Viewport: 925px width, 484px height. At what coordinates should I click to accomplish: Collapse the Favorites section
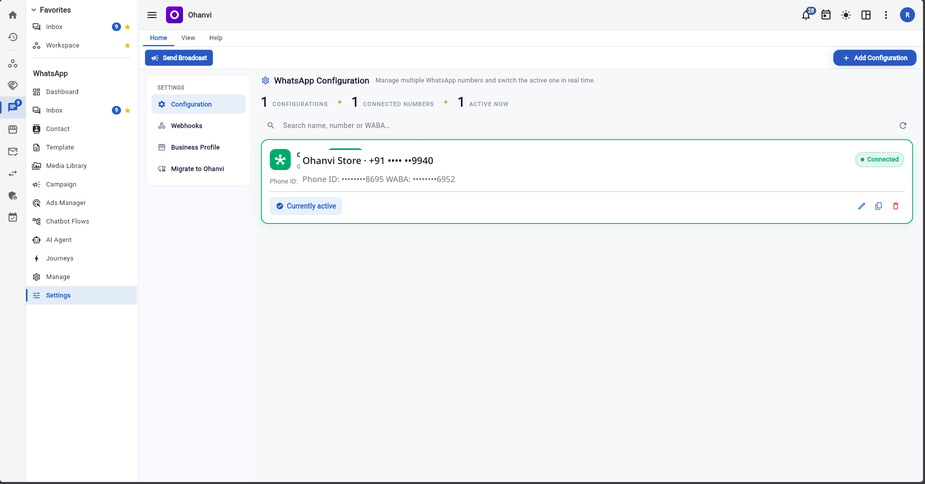(x=34, y=10)
